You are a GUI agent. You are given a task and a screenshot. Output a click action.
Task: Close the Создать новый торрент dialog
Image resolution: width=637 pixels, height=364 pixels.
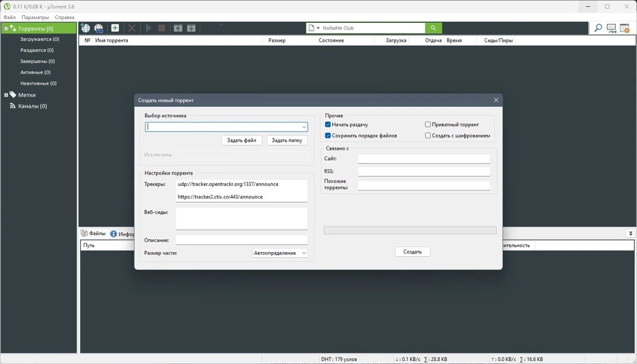[496, 100]
